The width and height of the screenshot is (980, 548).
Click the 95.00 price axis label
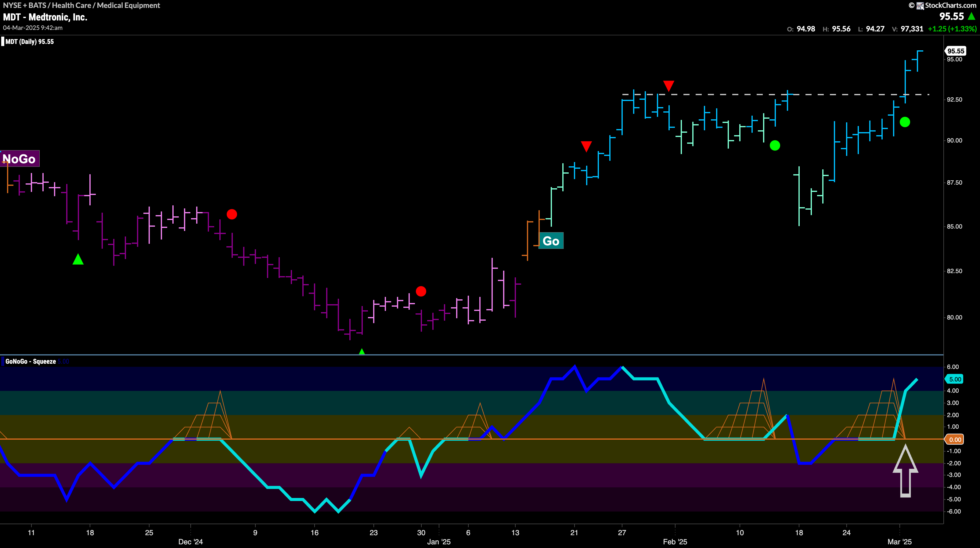[954, 59]
